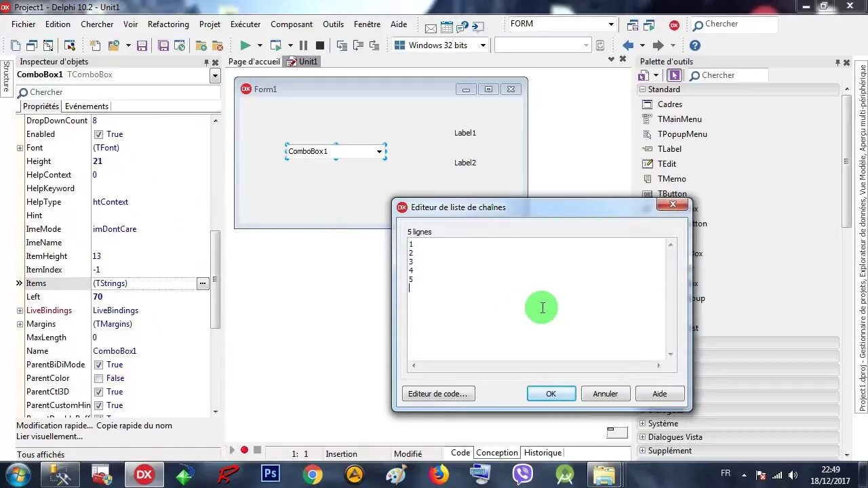This screenshot has width=868, height=488.
Task: Click the red DX icon near search box
Action: pos(674,24)
